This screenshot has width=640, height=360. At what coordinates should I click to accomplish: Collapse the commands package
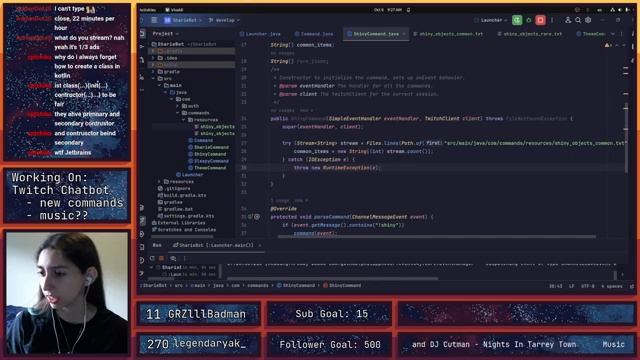pyautogui.click(x=178, y=113)
